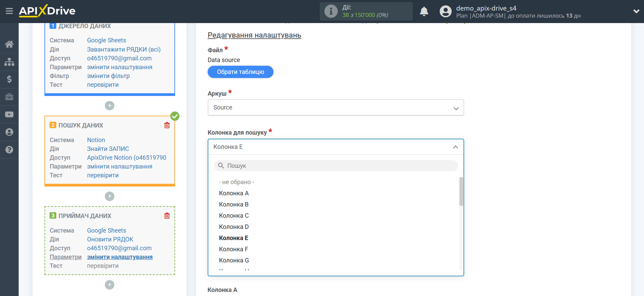Open profile sidebar icon
This screenshot has width=644, height=296.
click(x=9, y=132)
